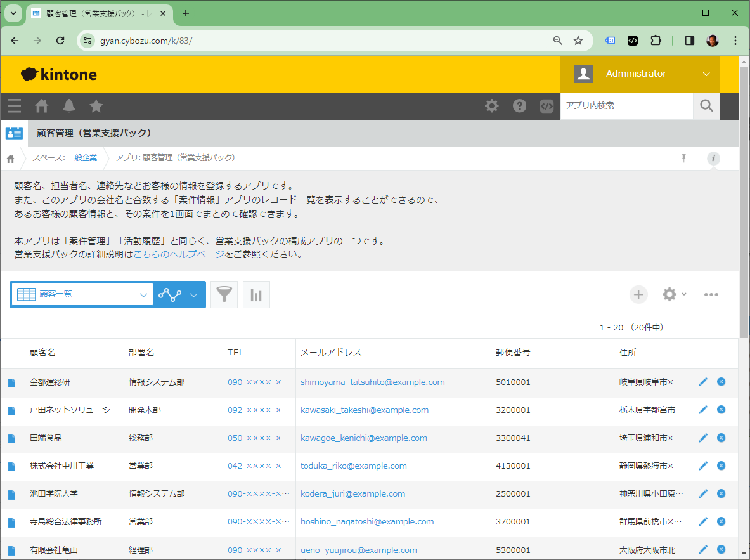Viewport: 750px width, 560px height.
Task: Click the filter funnel icon
Action: (x=224, y=295)
